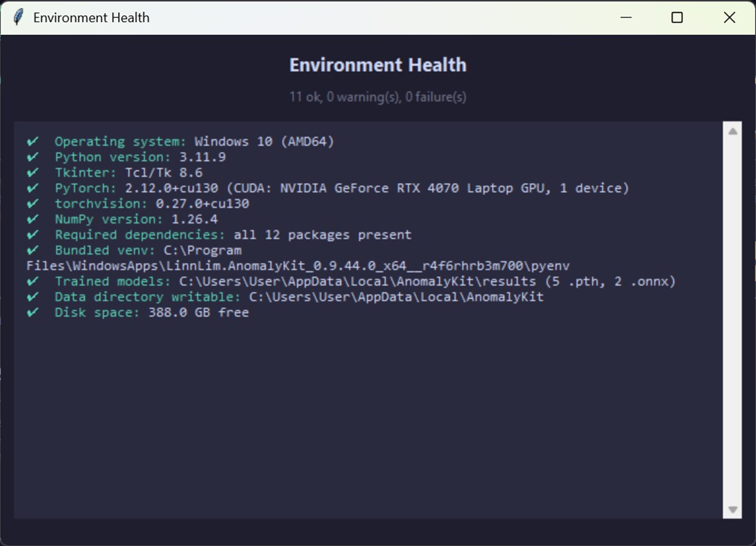The width and height of the screenshot is (756, 546).
Task: Minimize the Environment Health window
Action: pyautogui.click(x=626, y=17)
